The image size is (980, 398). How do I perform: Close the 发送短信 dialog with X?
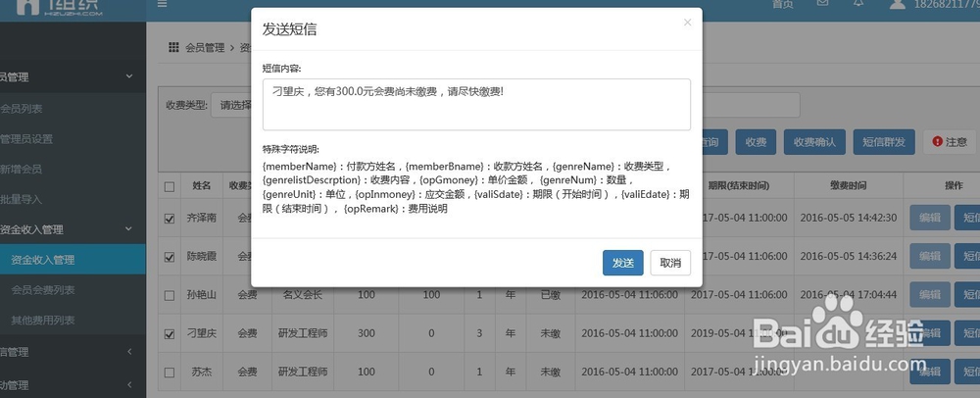[688, 23]
